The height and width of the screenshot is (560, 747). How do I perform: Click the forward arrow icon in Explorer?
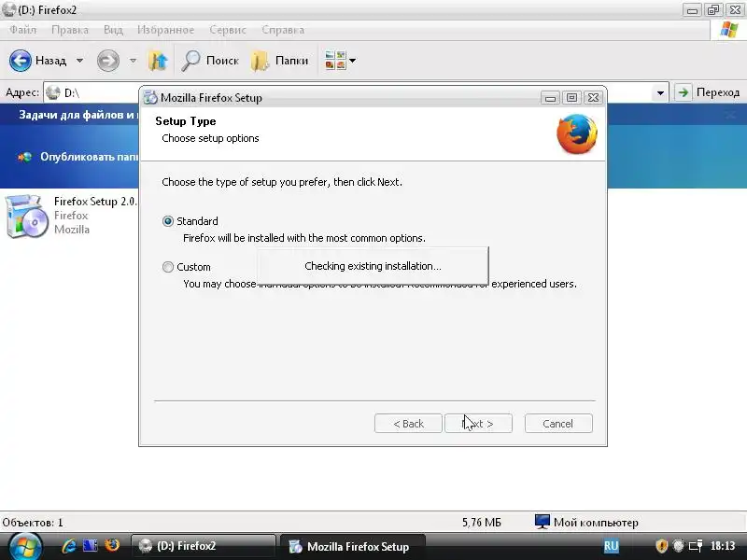[108, 61]
